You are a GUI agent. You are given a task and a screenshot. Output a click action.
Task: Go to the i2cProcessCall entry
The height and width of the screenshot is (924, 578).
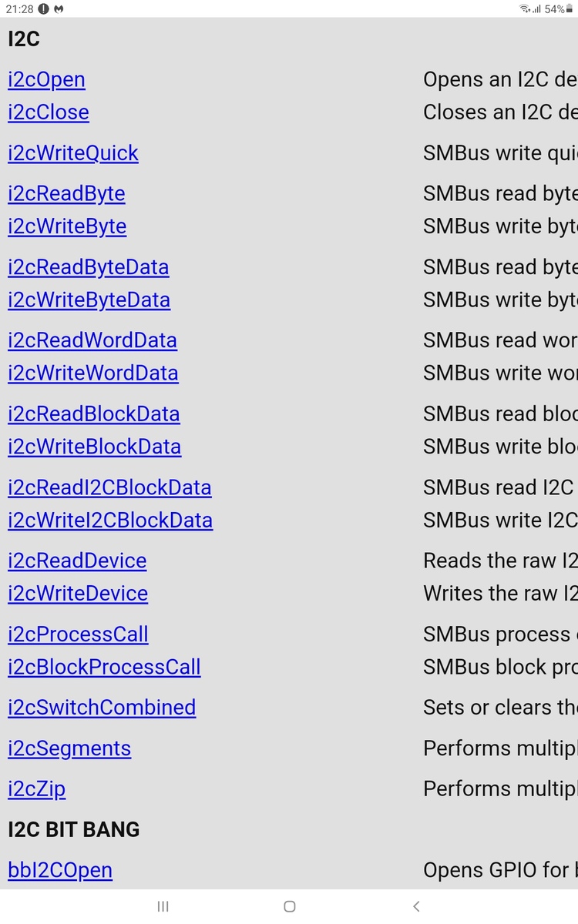(78, 634)
